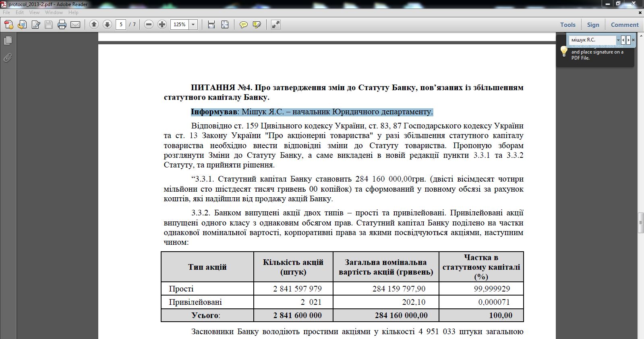This screenshot has width=644, height=339.
Task: Open the zoom level dropdown arrow
Action: tap(193, 25)
